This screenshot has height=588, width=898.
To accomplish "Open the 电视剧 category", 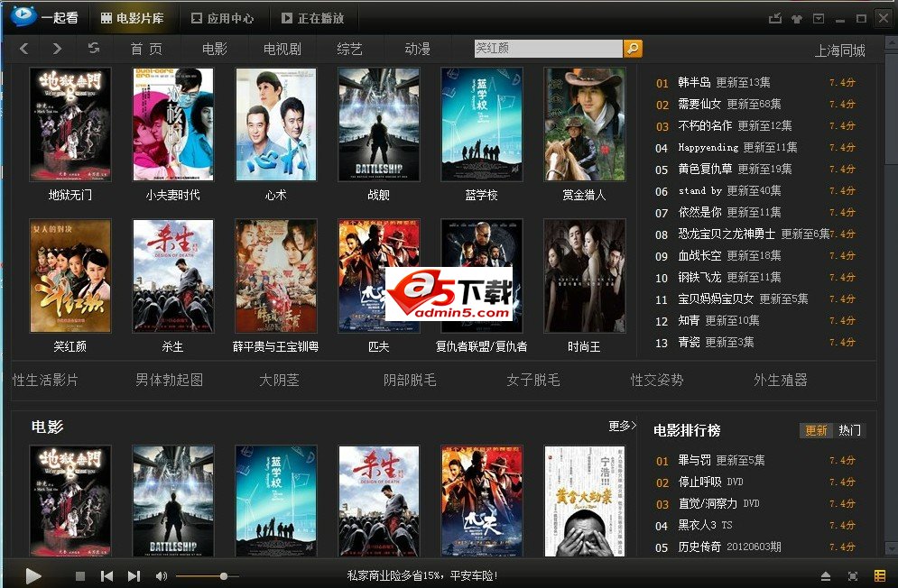I will click(282, 50).
